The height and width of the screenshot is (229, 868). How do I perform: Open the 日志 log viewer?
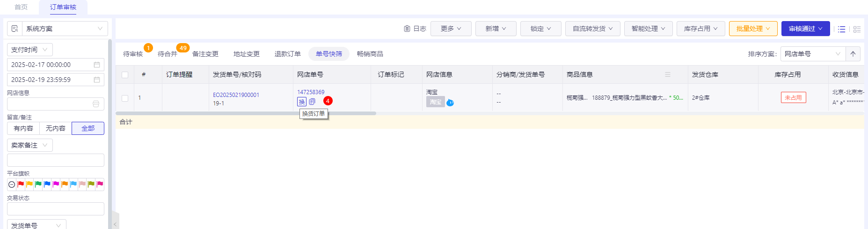pos(415,29)
